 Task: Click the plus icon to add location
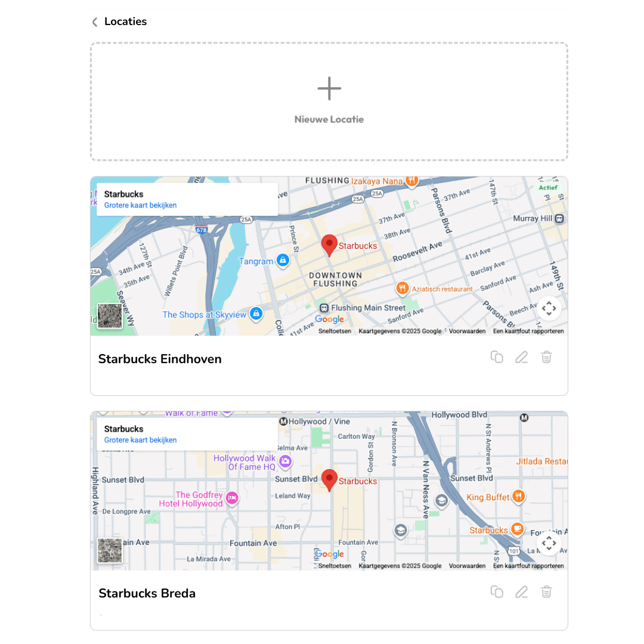pyautogui.click(x=329, y=88)
